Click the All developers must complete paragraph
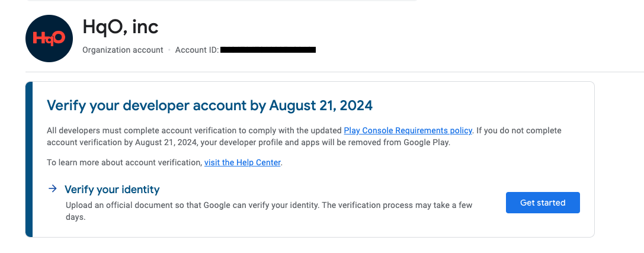 pyautogui.click(x=194, y=130)
